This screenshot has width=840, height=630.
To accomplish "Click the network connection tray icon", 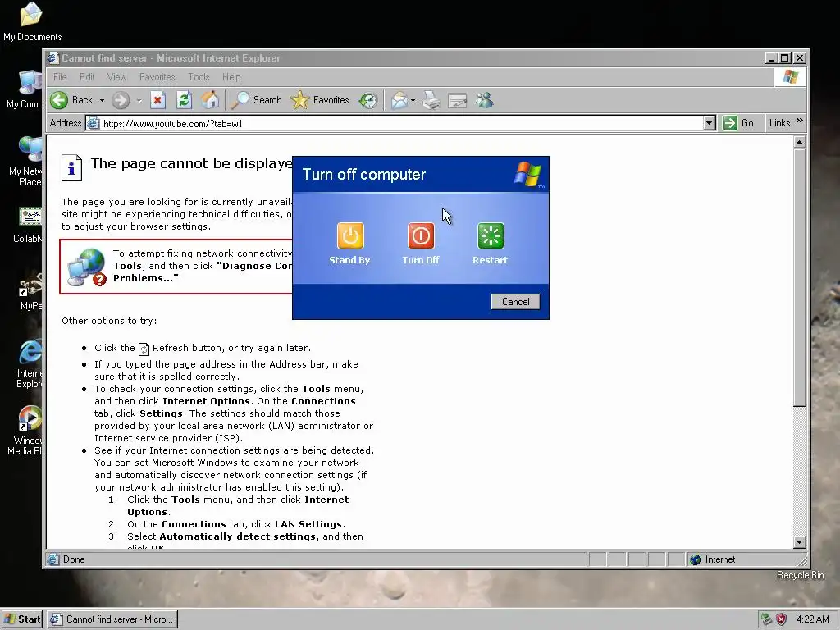I will pyautogui.click(x=766, y=619).
